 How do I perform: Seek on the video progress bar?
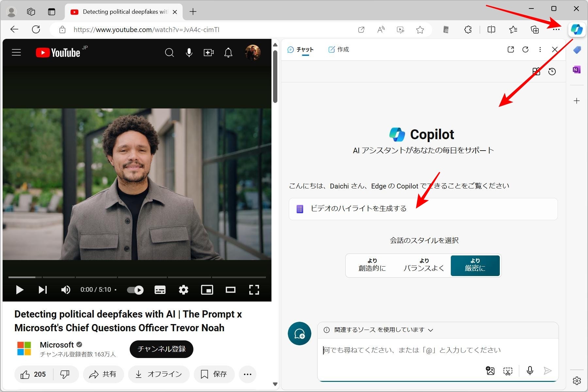(137, 277)
